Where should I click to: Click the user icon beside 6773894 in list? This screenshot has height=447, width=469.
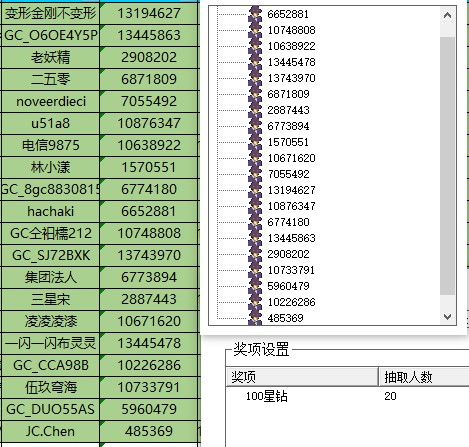point(255,126)
